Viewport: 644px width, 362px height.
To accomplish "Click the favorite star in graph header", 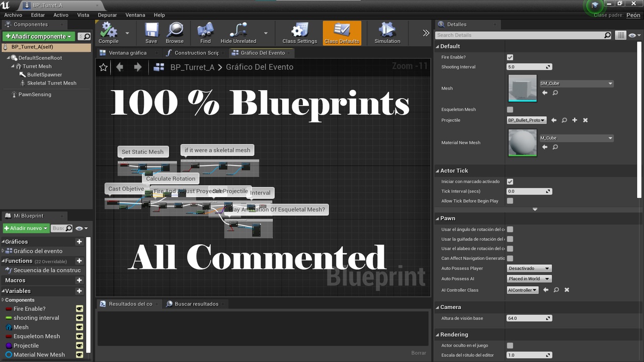I will [104, 67].
